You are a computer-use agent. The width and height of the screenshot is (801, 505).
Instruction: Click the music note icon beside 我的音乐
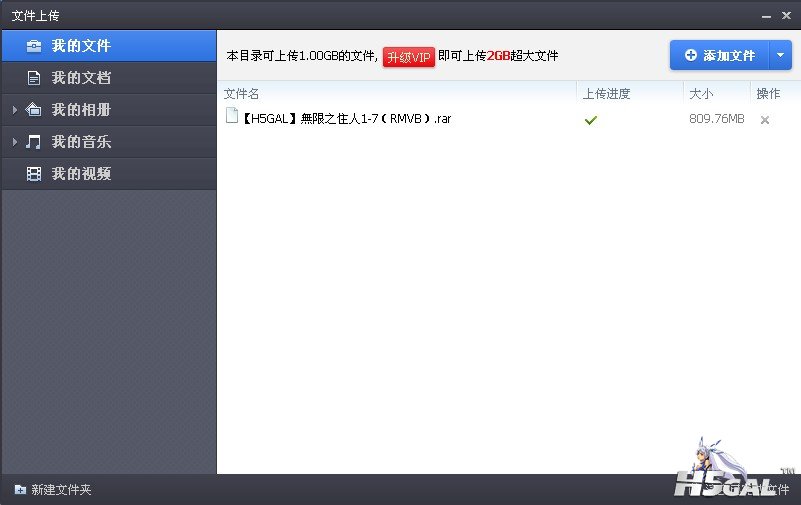pos(34,142)
